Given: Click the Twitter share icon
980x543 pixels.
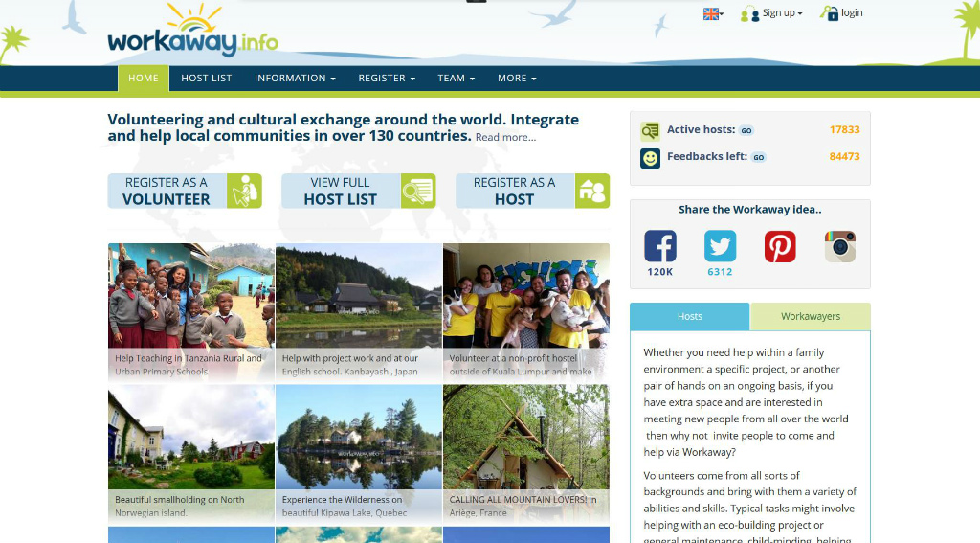Looking at the screenshot, I should 720,246.
